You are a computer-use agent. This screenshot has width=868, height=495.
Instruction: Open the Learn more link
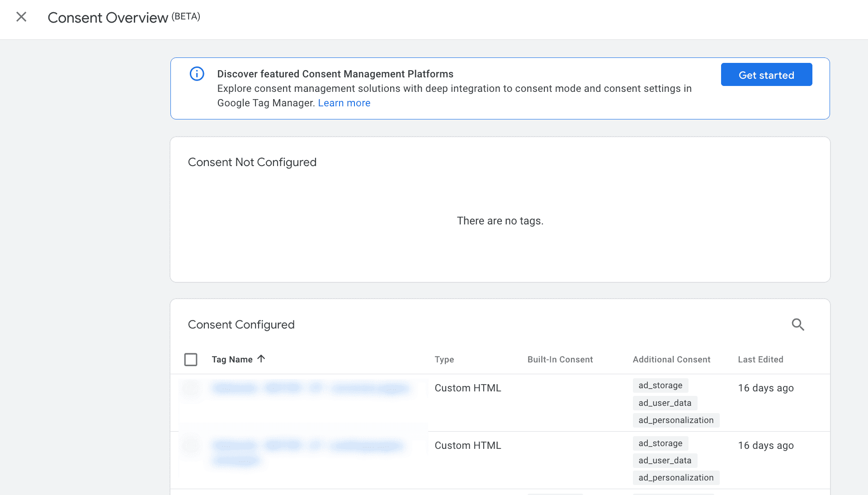coord(344,103)
